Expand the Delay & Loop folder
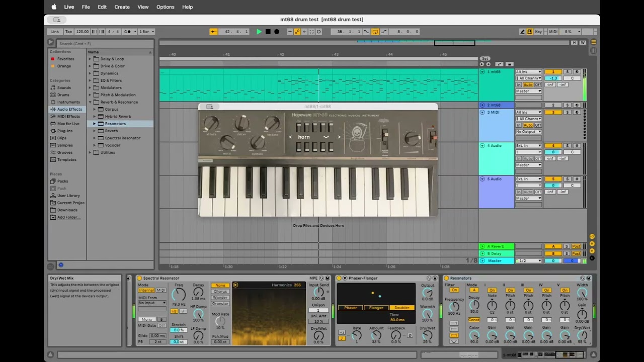644x362 pixels. point(91,59)
